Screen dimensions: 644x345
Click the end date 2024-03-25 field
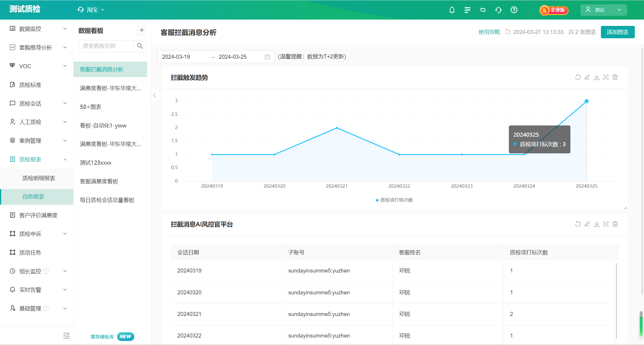tap(239, 57)
